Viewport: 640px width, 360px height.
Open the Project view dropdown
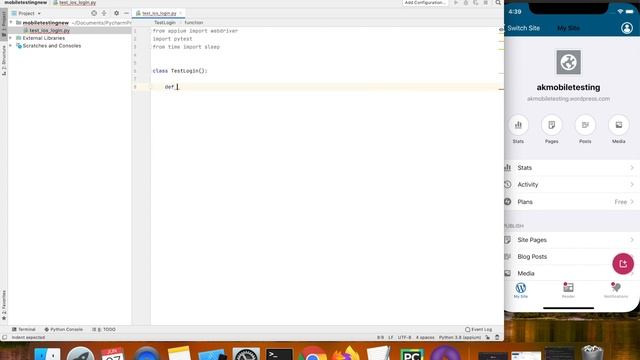27,13
